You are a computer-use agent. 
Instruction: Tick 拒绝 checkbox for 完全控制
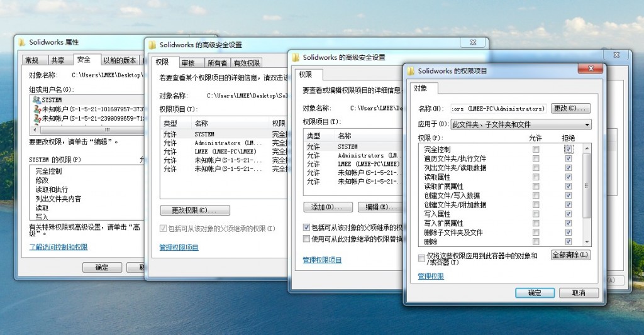click(x=569, y=150)
